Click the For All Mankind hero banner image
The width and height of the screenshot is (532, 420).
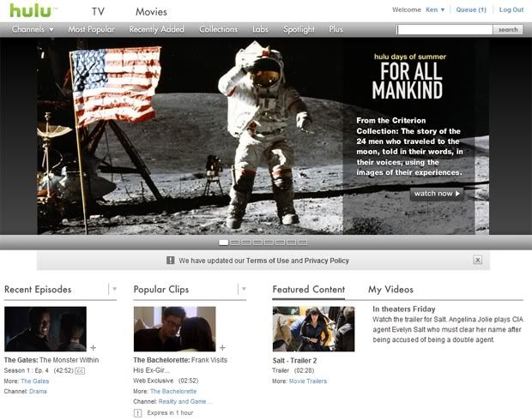(263, 136)
